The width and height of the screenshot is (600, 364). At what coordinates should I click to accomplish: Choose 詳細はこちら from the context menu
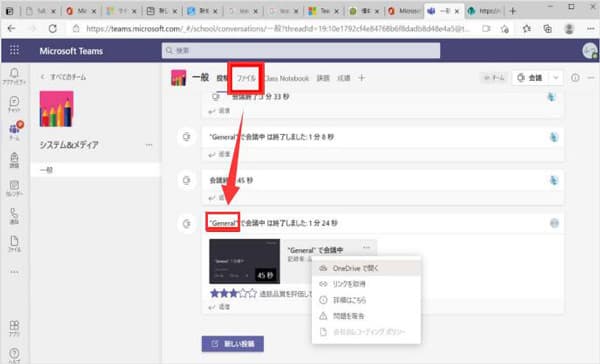point(366,300)
